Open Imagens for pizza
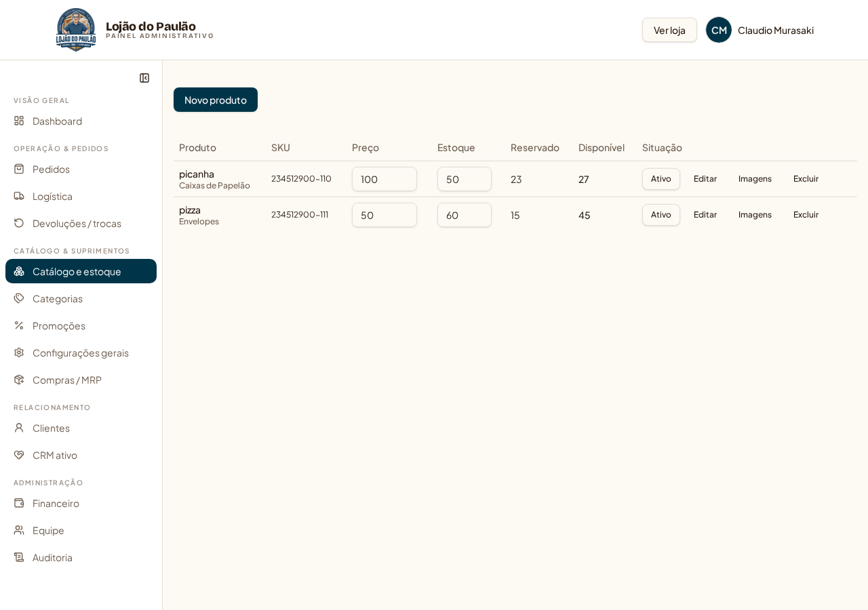The height and width of the screenshot is (610, 868). click(x=755, y=215)
